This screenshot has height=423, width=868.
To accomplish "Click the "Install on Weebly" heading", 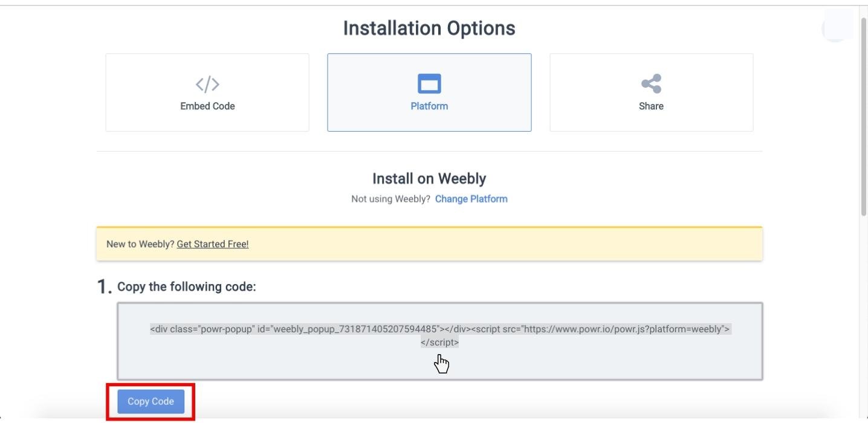I will pos(429,179).
